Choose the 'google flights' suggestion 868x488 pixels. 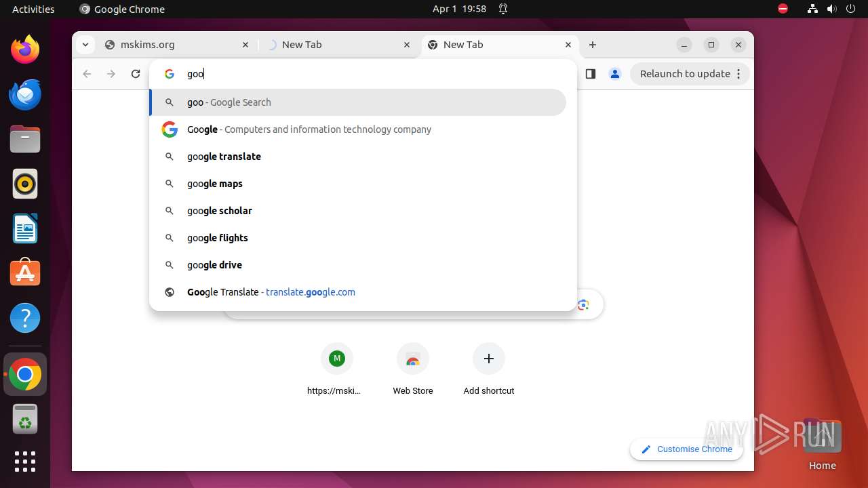point(357,238)
